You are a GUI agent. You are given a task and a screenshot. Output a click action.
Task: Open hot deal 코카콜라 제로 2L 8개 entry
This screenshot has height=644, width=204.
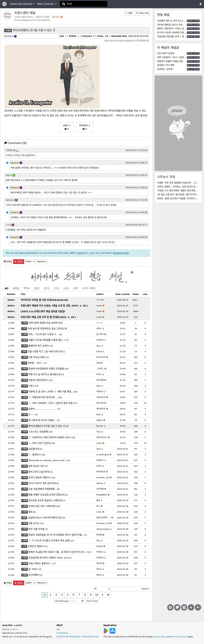coord(171,21)
